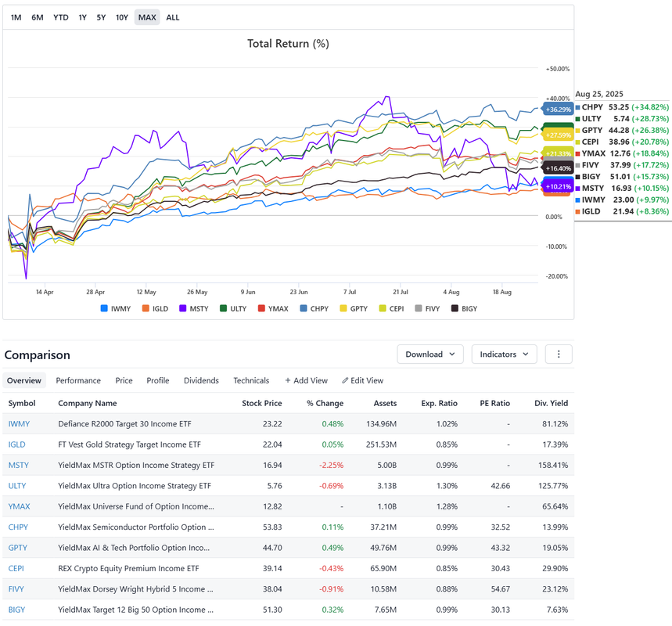Open the BIGY symbol link
Image resolution: width=672 pixels, height=626 pixels.
point(16,610)
